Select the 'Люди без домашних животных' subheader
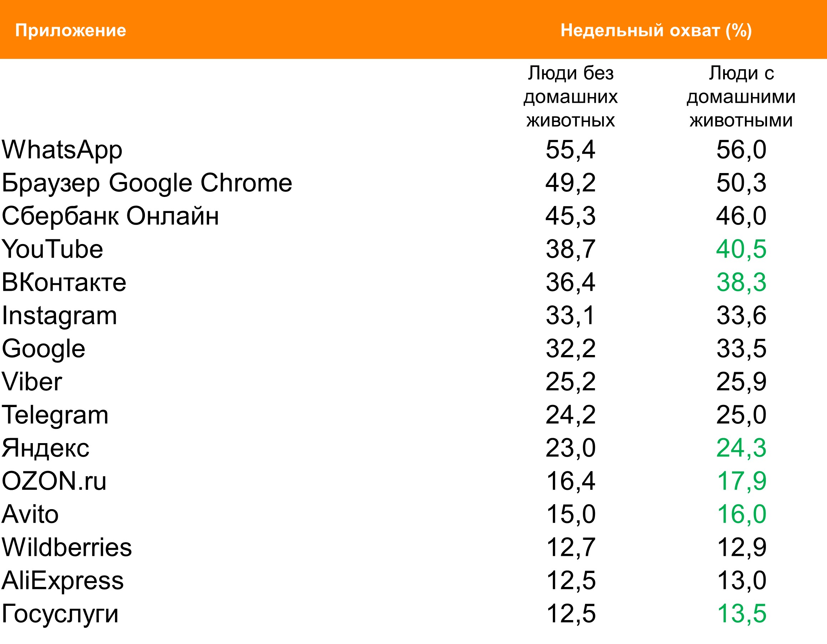This screenshot has height=644, width=827. coord(570,97)
